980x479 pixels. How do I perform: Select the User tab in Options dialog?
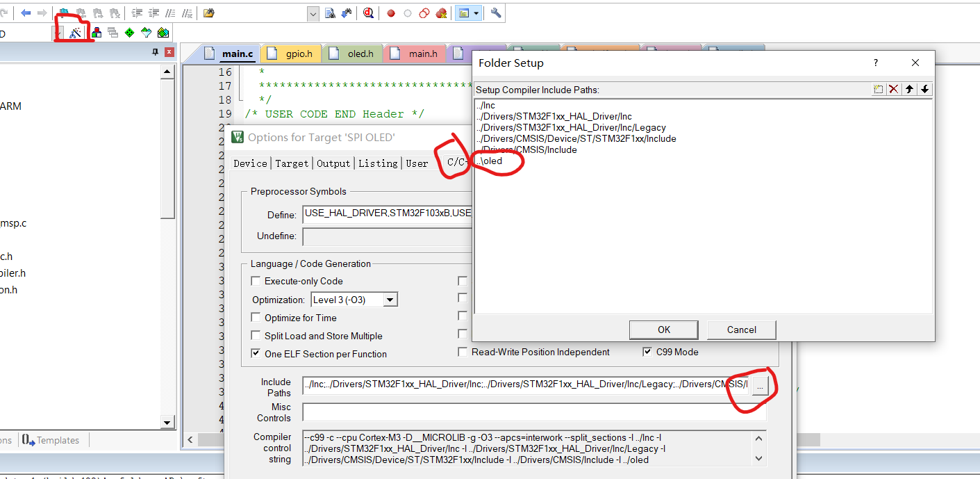click(x=417, y=163)
